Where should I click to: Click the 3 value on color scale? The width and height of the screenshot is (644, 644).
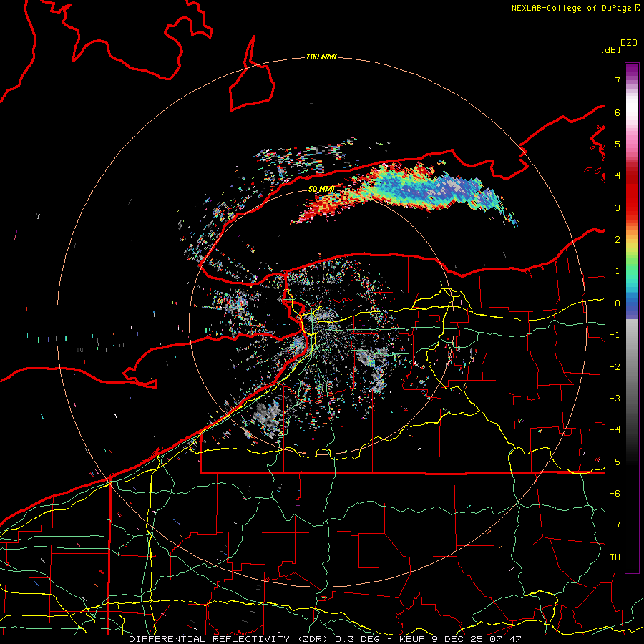point(618,208)
